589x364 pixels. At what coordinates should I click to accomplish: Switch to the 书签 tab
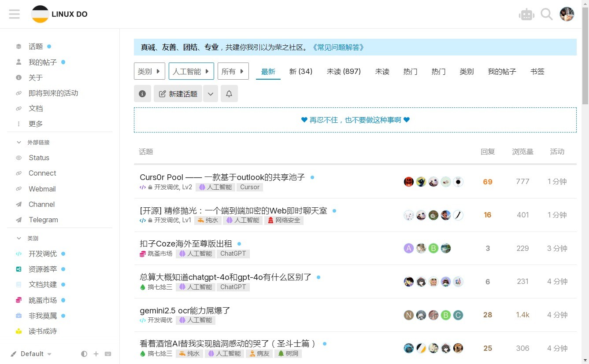point(537,71)
